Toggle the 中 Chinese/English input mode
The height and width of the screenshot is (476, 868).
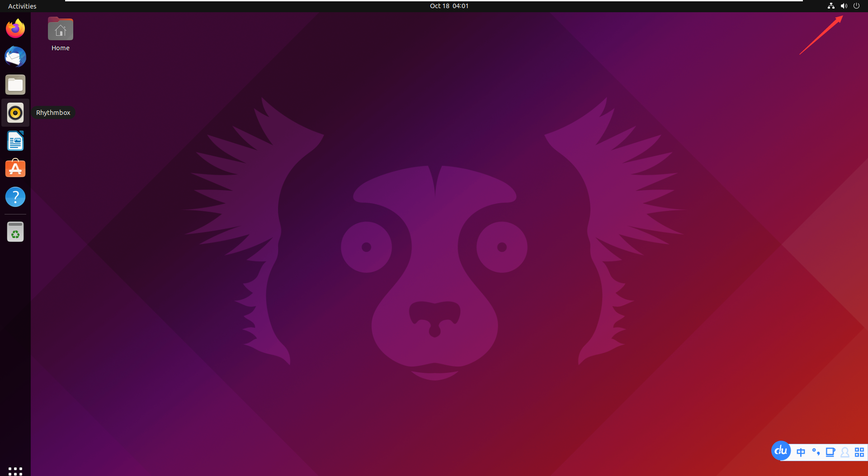[x=801, y=452]
